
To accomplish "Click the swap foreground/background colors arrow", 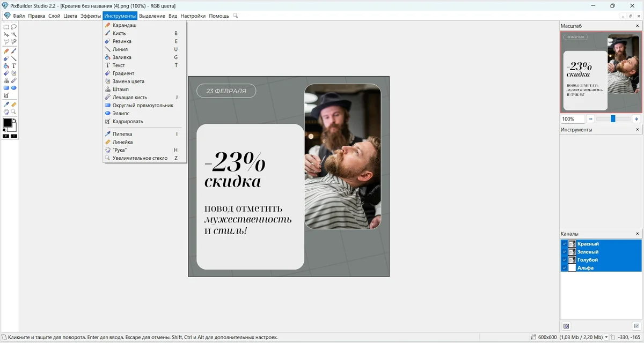I will tap(14, 121).
